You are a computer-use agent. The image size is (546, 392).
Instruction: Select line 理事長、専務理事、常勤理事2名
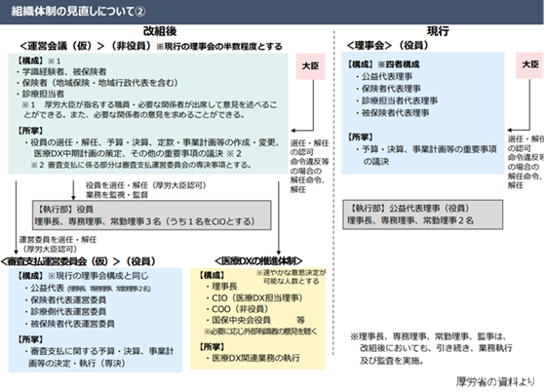pos(410,220)
